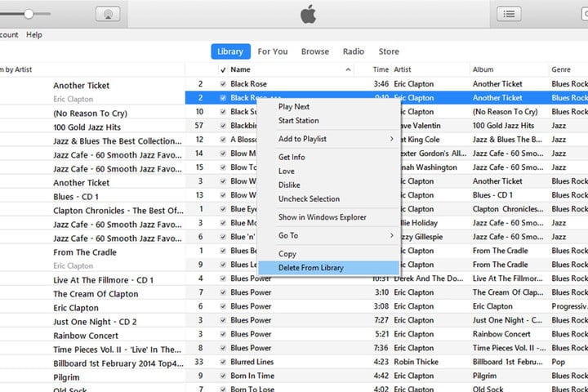588x392 pixels.
Task: Uncheck the Blurred Lines checkbox
Action: pos(223,362)
